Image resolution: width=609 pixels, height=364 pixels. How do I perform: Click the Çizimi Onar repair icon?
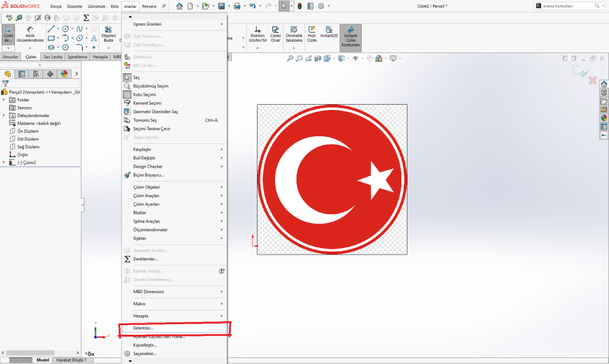point(275,33)
